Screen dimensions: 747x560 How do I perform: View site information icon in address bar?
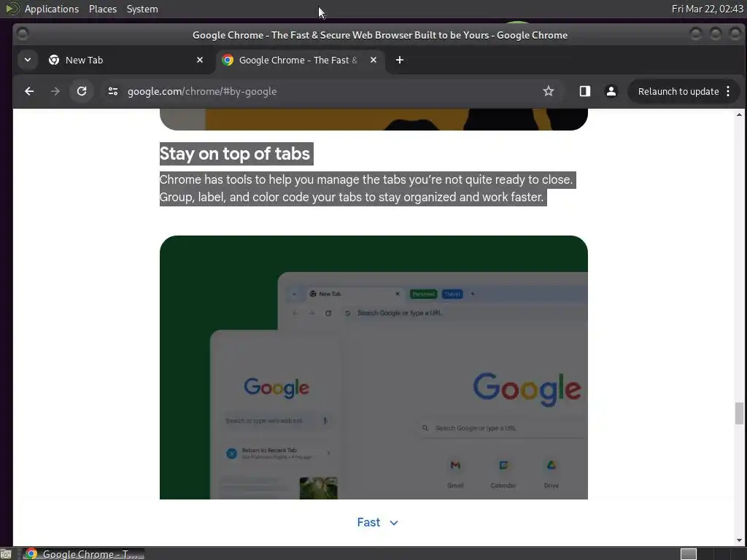[113, 91]
